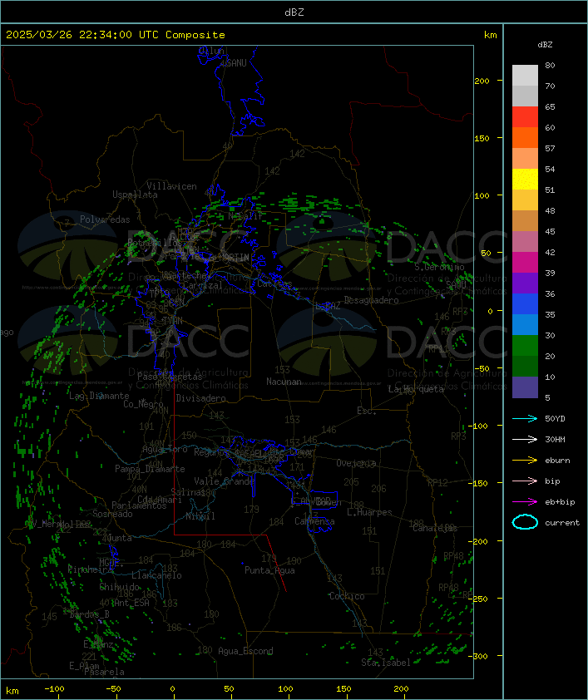Click the 'km' label at top-right of map

(x=490, y=35)
